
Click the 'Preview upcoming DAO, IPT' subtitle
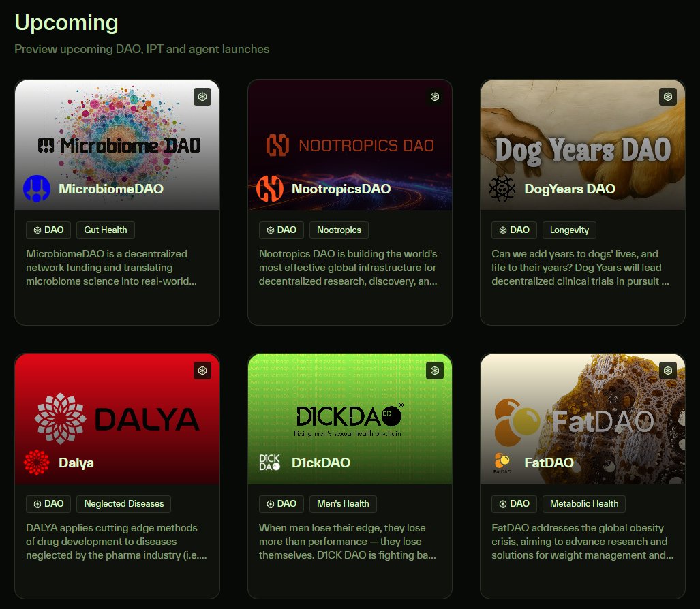142,49
